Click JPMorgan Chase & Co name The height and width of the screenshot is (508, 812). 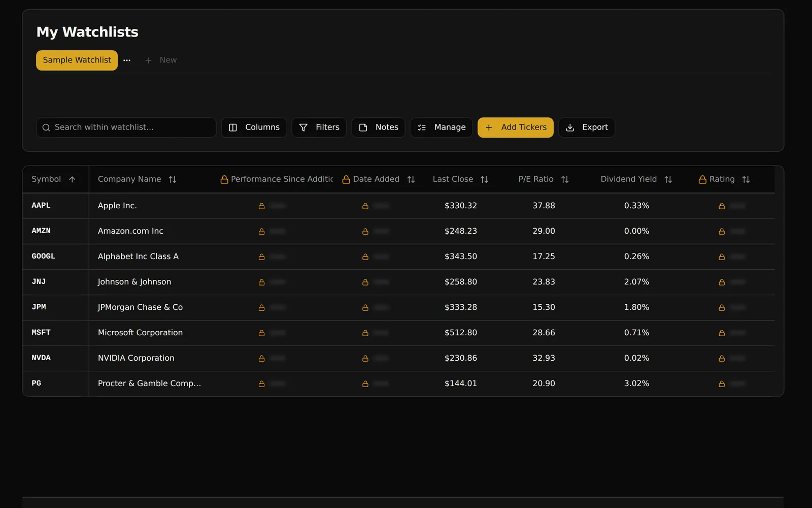pos(140,307)
